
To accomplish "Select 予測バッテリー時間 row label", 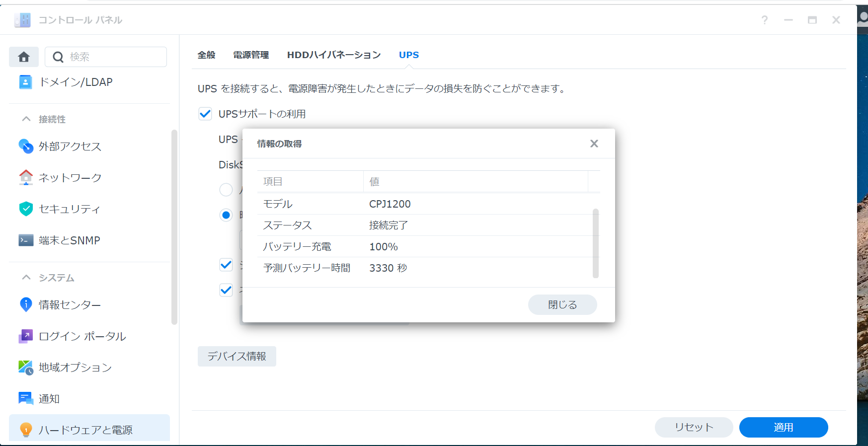I will tap(307, 268).
